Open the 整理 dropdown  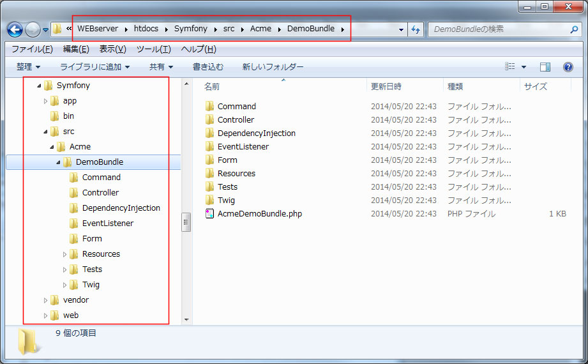tap(28, 67)
